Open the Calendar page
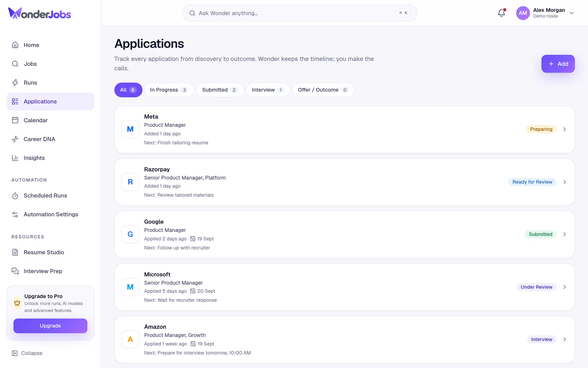This screenshot has width=588, height=368. [50, 120]
